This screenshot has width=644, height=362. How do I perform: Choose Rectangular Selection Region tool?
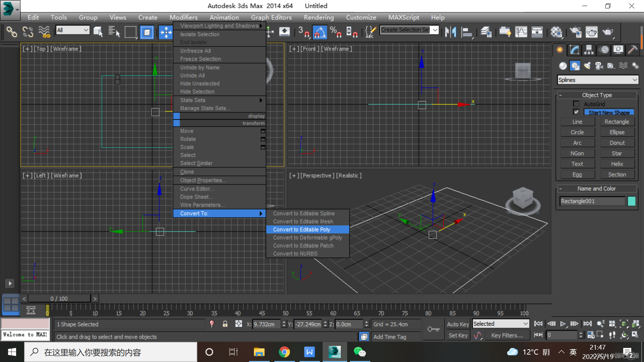click(x=130, y=32)
